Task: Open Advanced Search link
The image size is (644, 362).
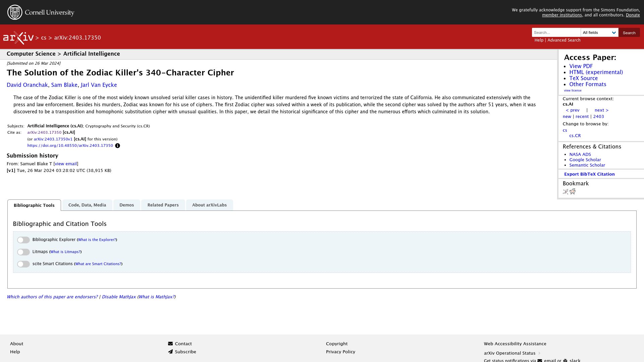Action: [x=564, y=40]
